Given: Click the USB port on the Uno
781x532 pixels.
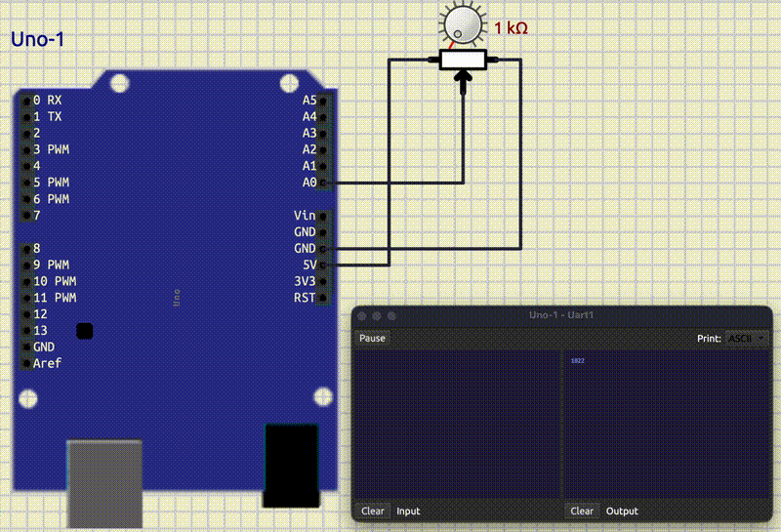Looking at the screenshot, I should click(103, 484).
